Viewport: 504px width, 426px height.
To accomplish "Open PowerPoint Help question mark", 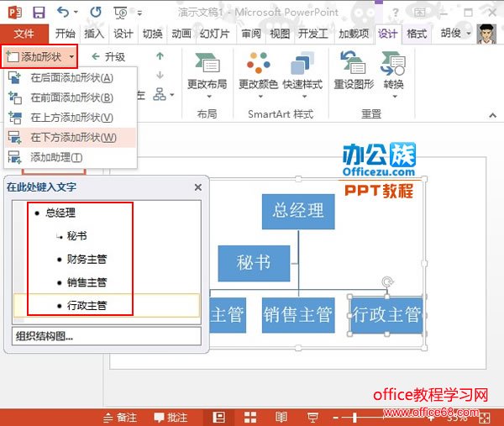I will (x=396, y=13).
